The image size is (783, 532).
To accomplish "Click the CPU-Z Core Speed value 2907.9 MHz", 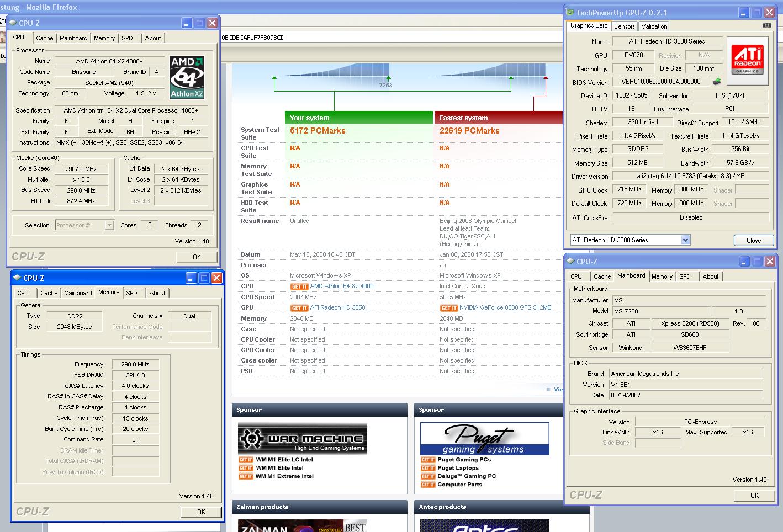I will coord(81,169).
